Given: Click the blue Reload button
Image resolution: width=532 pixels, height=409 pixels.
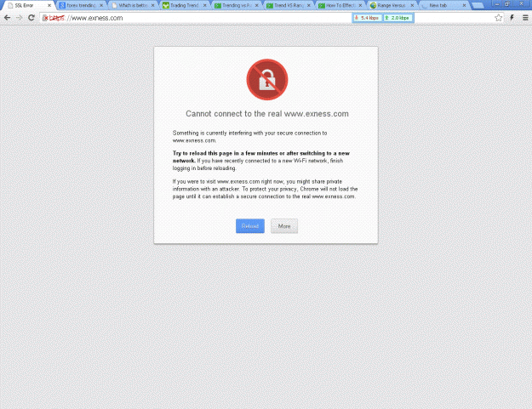Looking at the screenshot, I should (x=250, y=226).
